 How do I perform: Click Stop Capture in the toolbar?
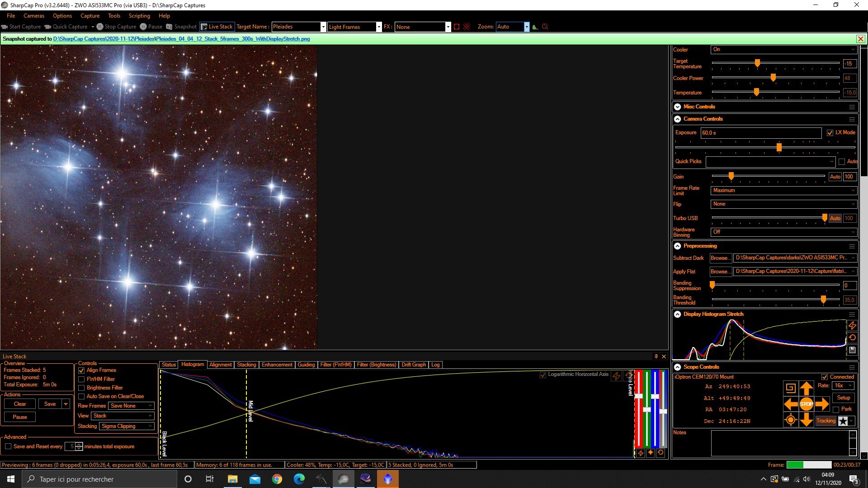point(116,27)
